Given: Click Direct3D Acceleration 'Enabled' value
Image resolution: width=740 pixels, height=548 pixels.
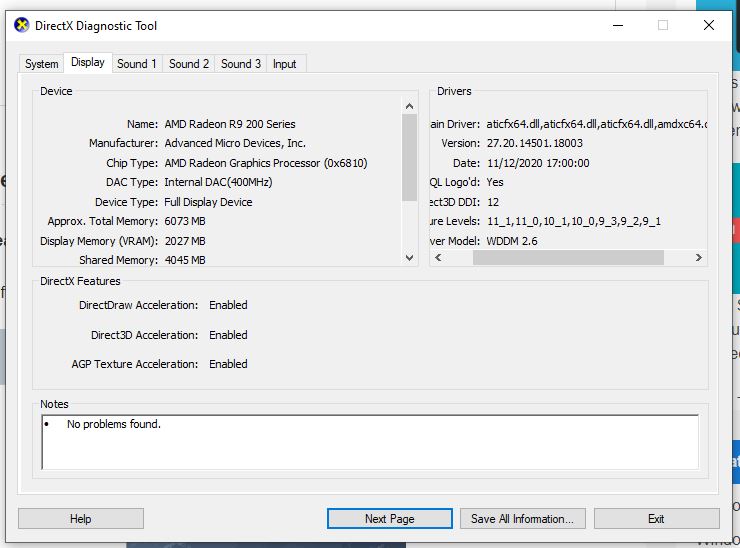Looking at the screenshot, I should [x=228, y=335].
